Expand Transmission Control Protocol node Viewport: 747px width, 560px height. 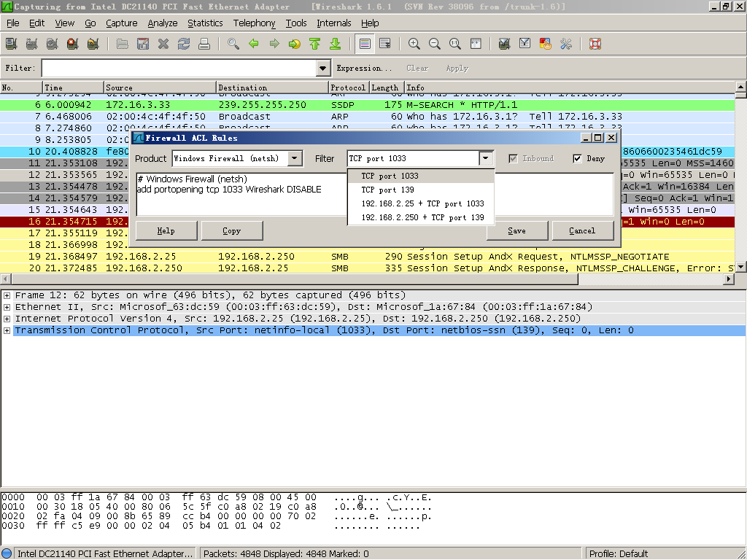click(x=7, y=330)
